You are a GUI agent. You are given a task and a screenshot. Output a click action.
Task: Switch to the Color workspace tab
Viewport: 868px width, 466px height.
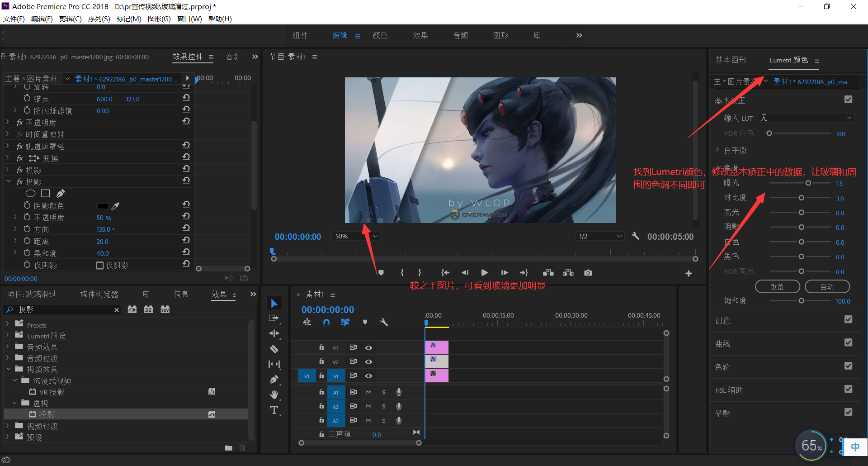click(380, 35)
